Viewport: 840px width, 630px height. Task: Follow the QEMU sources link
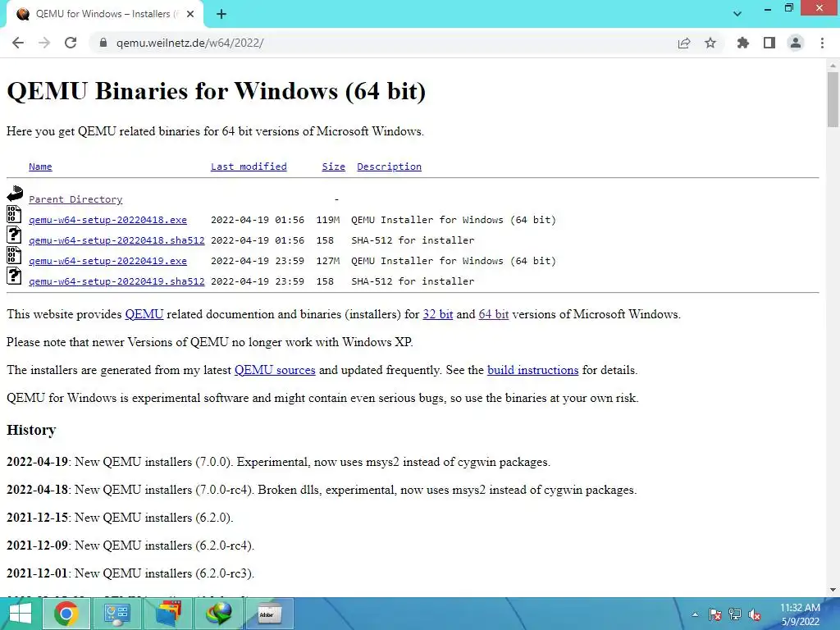275,370
